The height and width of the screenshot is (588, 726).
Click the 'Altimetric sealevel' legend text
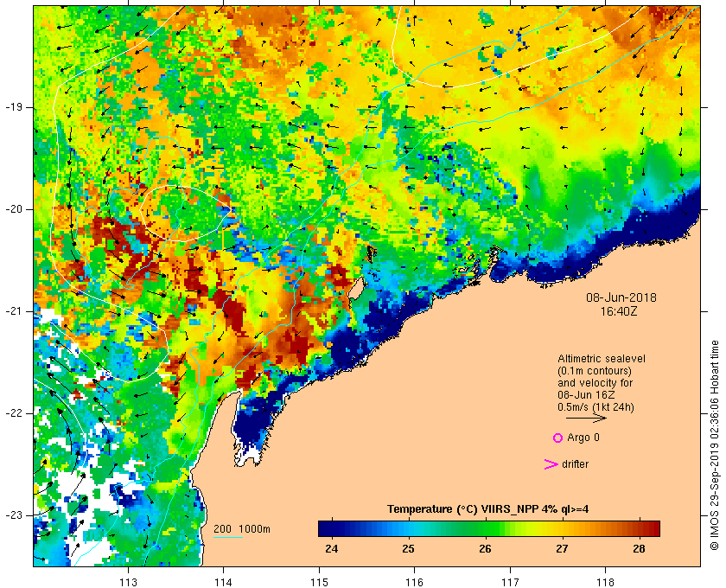(602, 359)
